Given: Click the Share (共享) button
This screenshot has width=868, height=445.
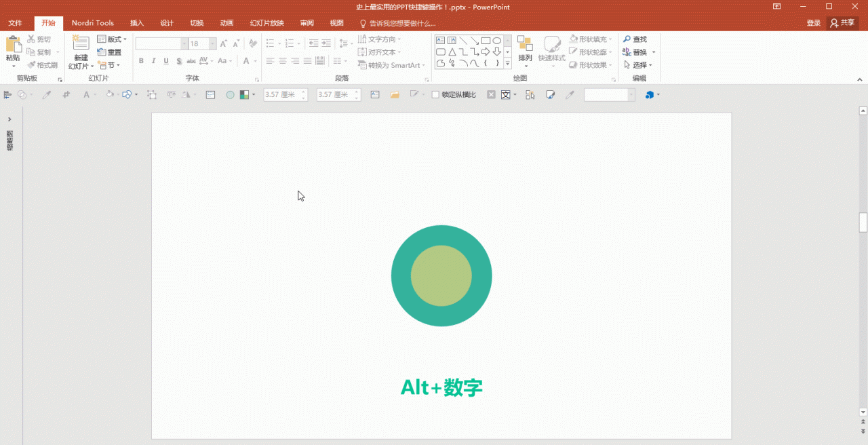Looking at the screenshot, I should tap(843, 23).
